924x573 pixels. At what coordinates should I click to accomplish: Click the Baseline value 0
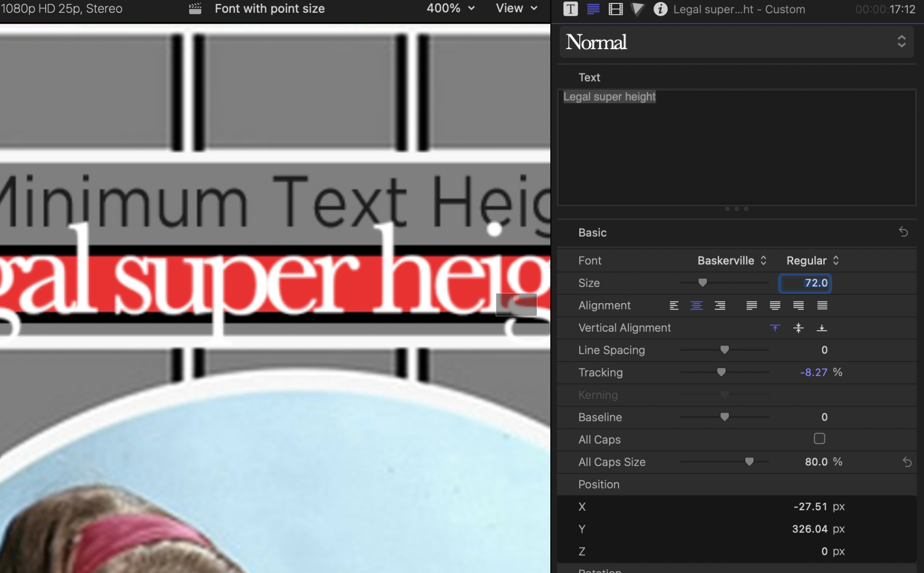pos(824,417)
